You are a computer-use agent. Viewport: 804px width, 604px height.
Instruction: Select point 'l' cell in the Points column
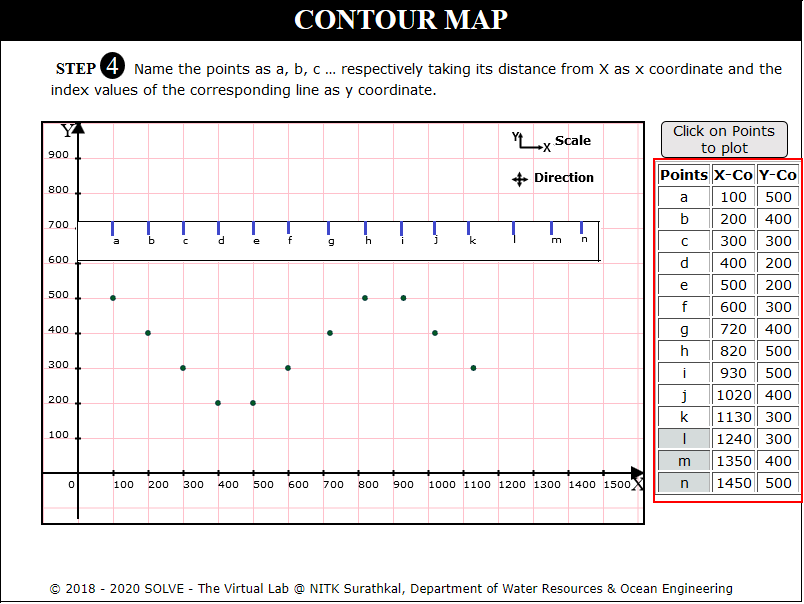pyautogui.click(x=684, y=439)
